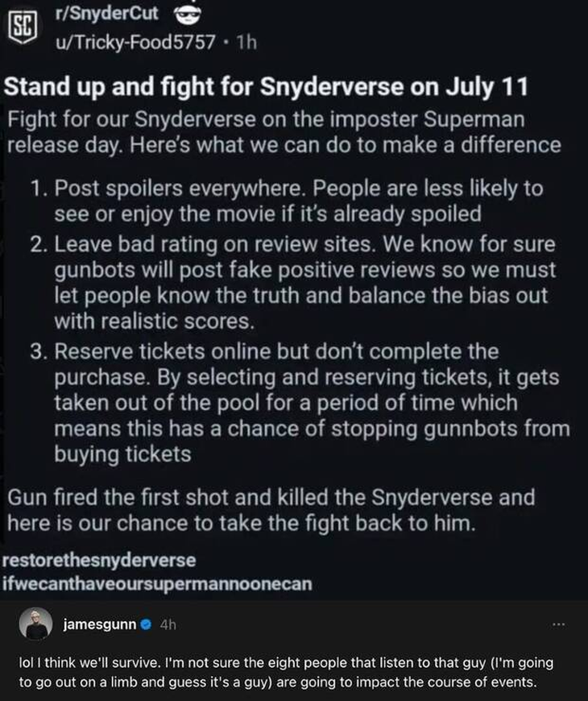Open the three-dot more options menu

click(x=559, y=624)
